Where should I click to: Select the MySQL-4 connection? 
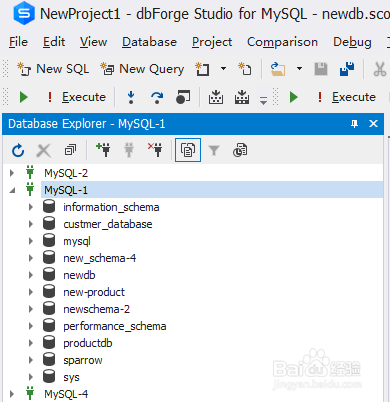coord(66,394)
